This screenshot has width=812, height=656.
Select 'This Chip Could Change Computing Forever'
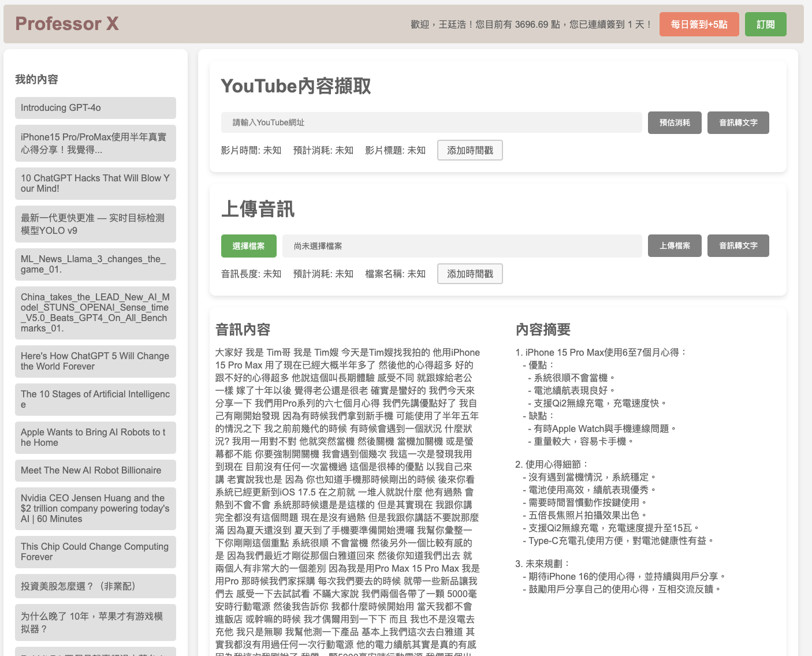point(95,551)
